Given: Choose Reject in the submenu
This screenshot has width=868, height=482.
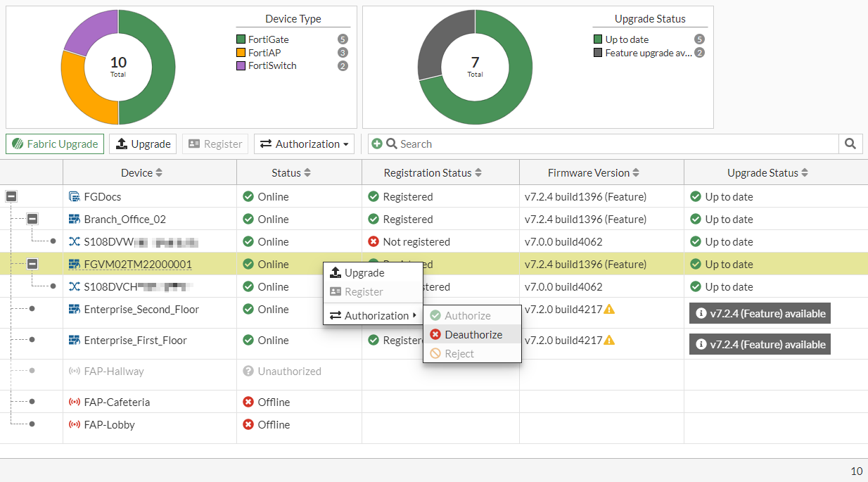Looking at the screenshot, I should [472, 354].
